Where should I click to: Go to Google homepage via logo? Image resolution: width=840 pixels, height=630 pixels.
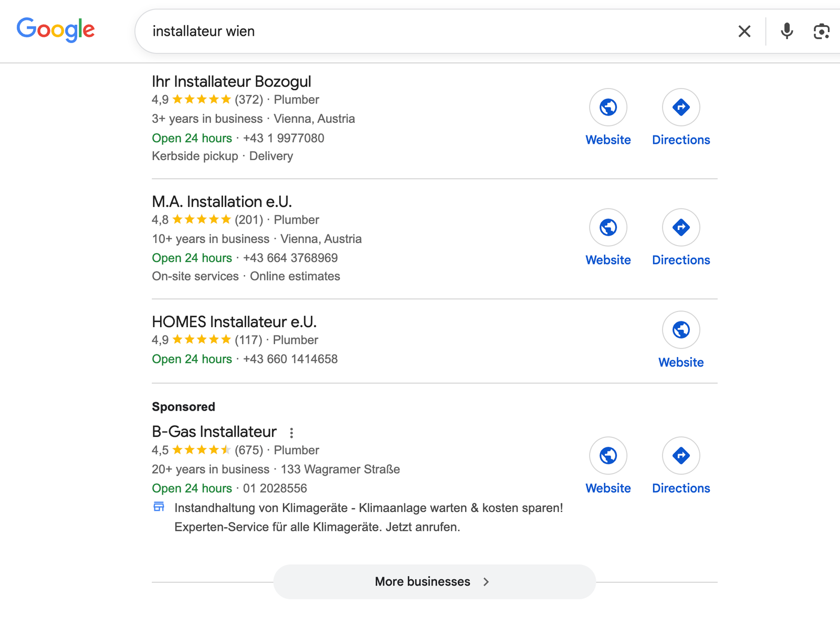[x=56, y=30]
